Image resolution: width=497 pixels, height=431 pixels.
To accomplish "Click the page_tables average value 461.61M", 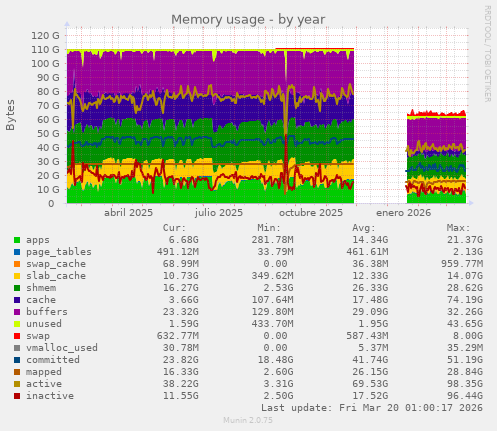I will [x=367, y=252].
